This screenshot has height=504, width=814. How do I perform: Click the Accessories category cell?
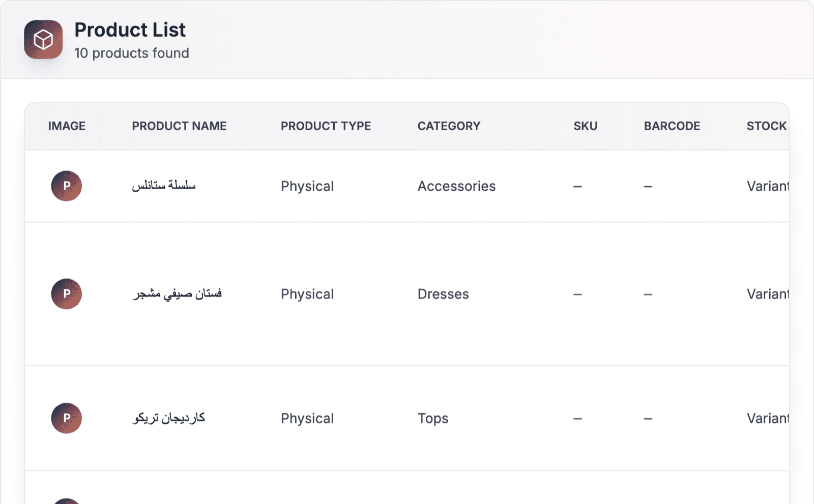click(x=456, y=186)
